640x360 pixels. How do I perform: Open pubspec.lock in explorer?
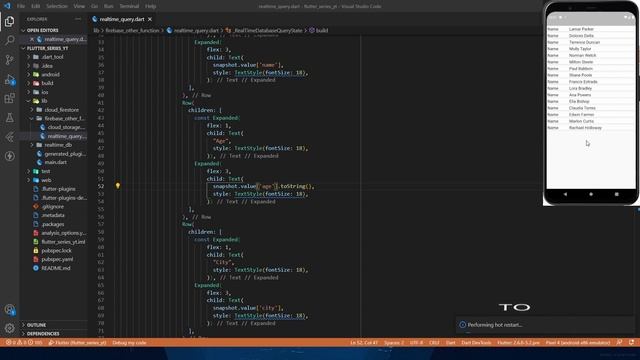click(x=56, y=251)
